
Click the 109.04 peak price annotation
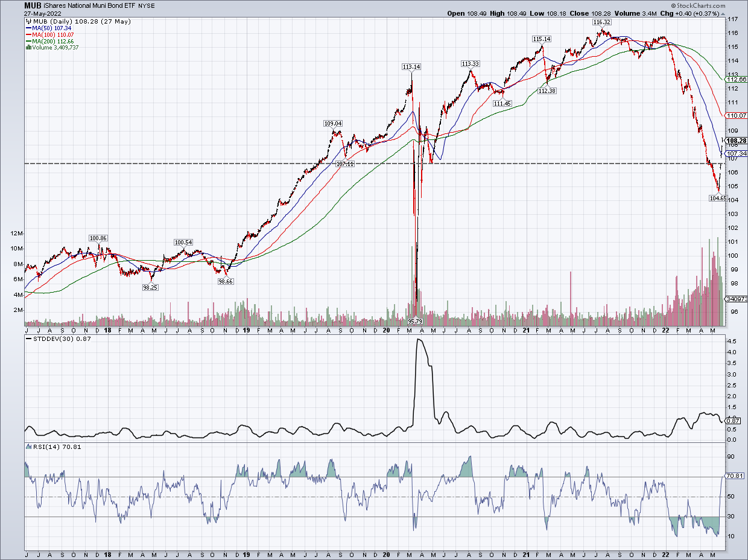(333, 124)
